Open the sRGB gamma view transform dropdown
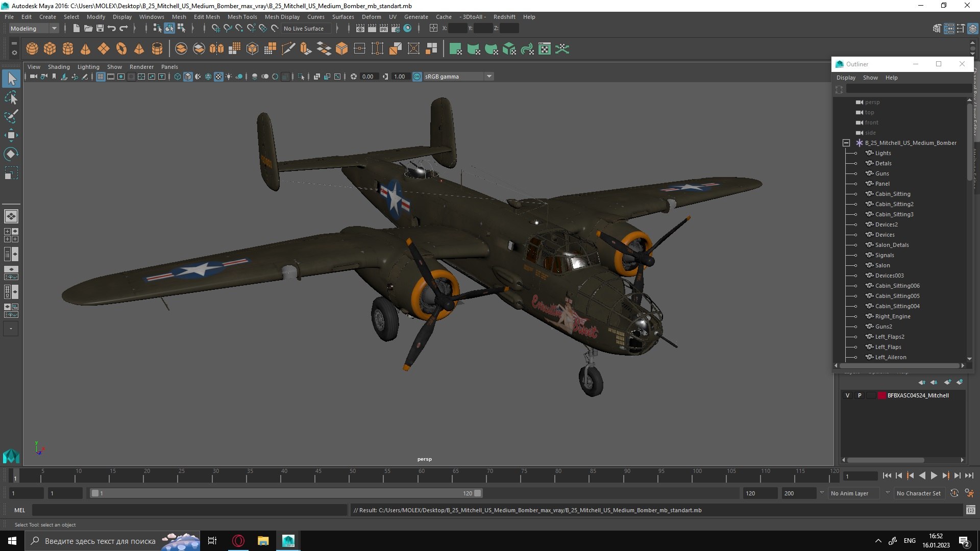 click(458, 77)
